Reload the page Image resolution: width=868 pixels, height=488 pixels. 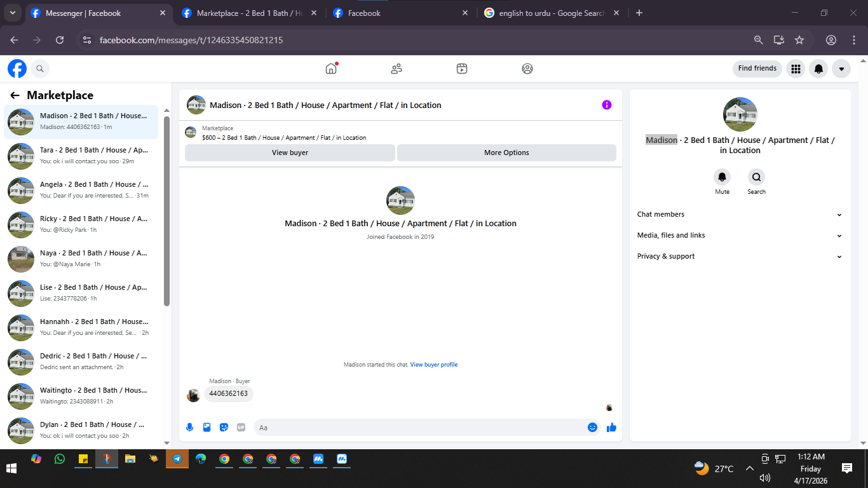coord(60,40)
